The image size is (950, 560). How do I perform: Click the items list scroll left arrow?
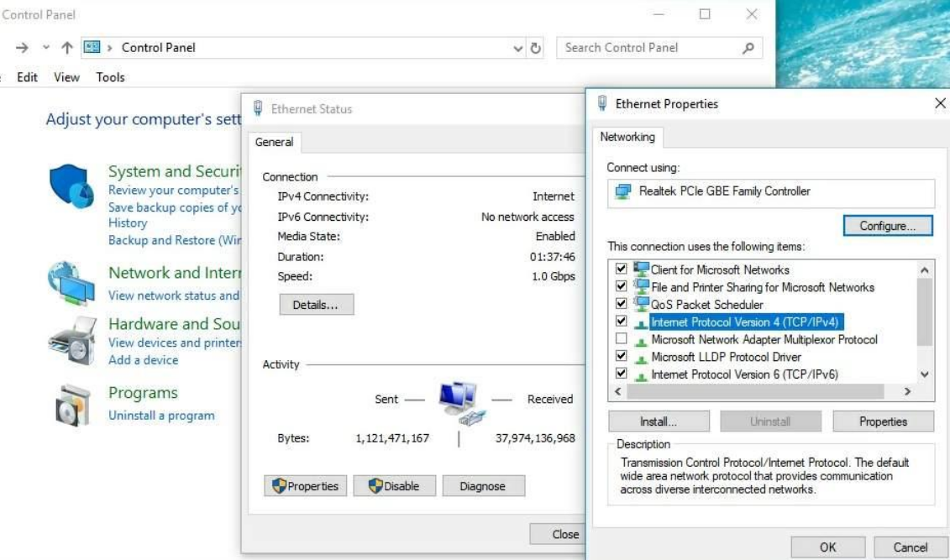[x=617, y=392]
